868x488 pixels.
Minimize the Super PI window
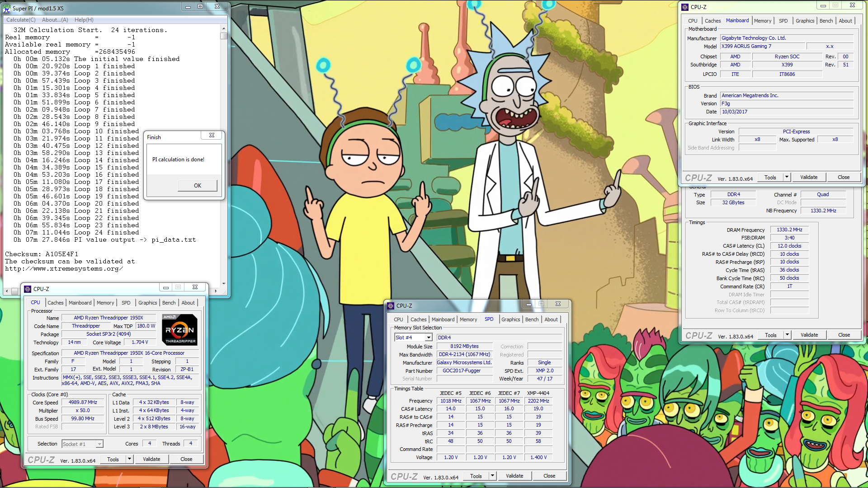(188, 7)
